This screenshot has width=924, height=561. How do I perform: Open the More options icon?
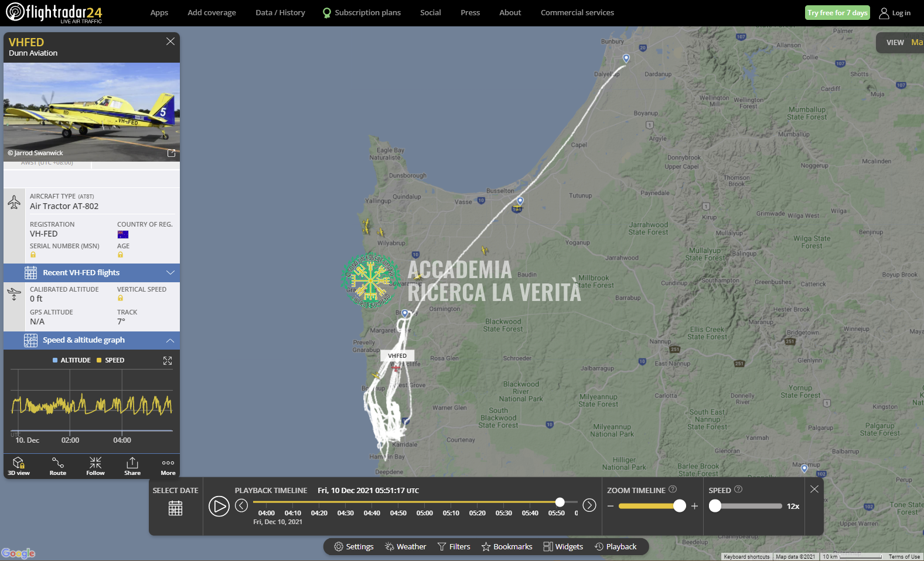[168, 466]
